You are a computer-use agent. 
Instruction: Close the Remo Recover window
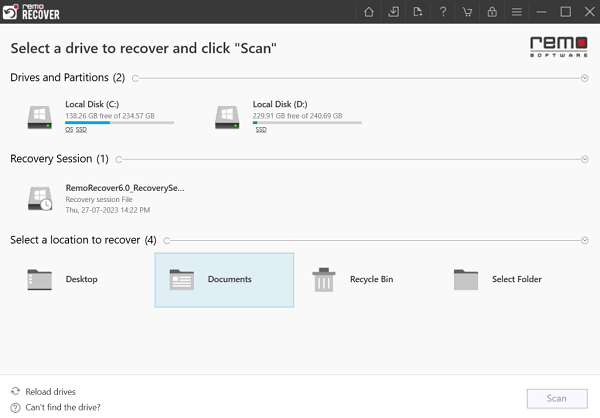click(x=590, y=12)
